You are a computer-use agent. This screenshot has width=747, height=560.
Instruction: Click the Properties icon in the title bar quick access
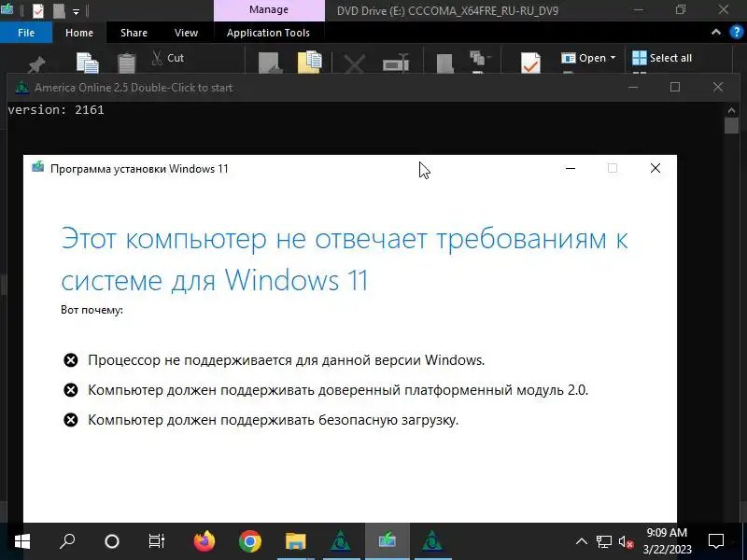click(37, 10)
